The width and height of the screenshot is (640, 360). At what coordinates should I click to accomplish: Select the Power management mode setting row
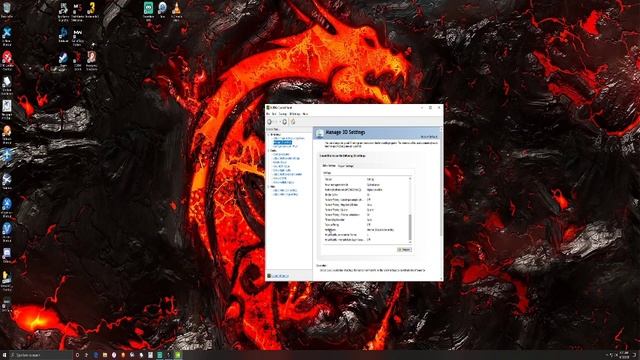366,184
